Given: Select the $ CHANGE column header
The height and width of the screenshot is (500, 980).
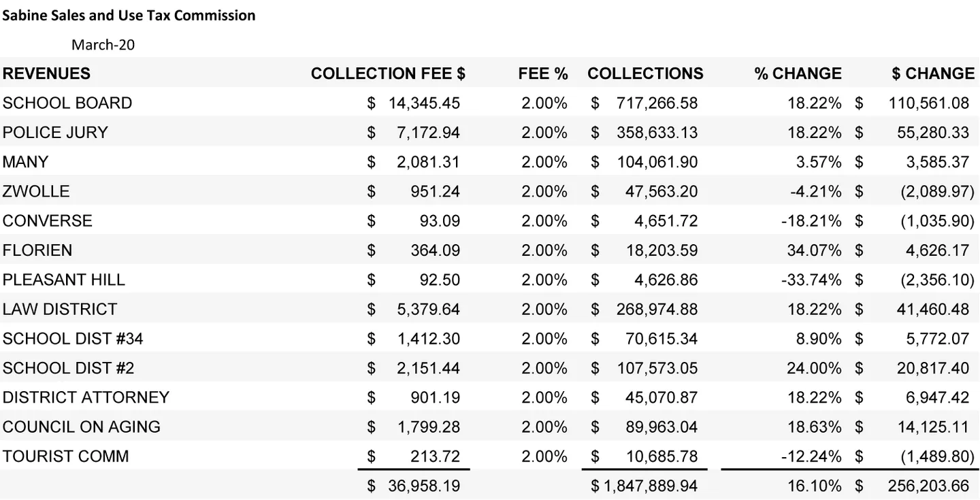Looking at the screenshot, I should (933, 73).
